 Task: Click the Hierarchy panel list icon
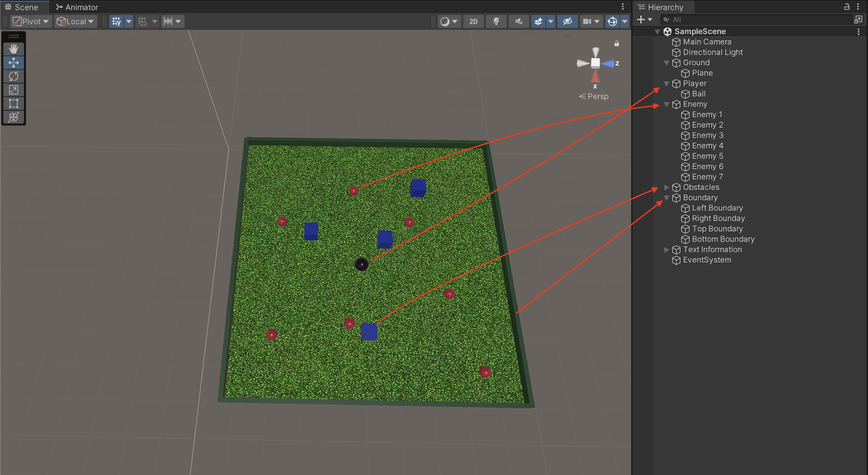coord(641,7)
